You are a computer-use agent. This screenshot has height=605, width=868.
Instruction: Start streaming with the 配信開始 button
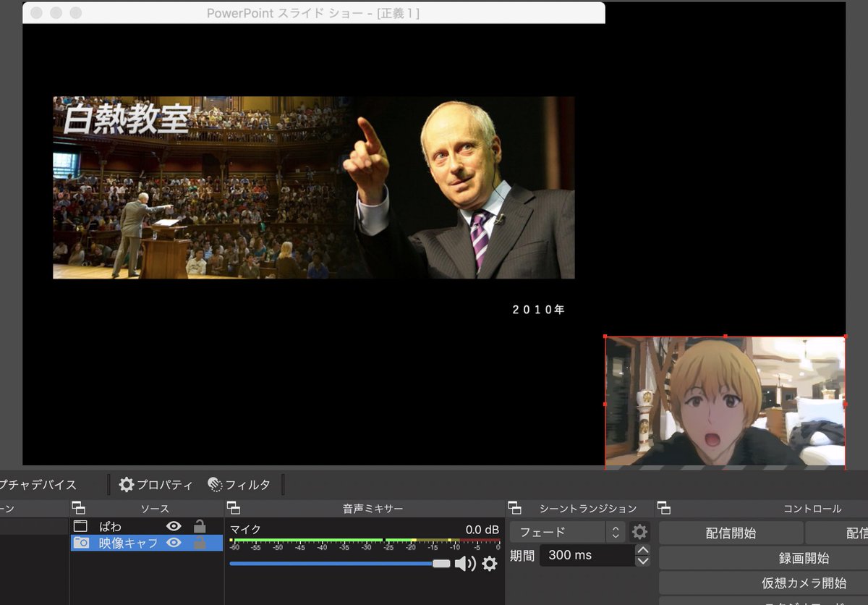(x=731, y=533)
